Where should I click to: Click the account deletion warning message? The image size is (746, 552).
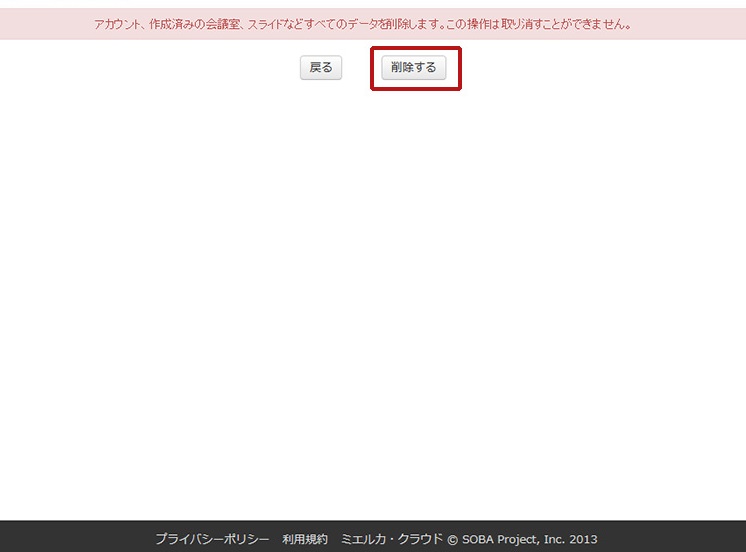(363, 24)
